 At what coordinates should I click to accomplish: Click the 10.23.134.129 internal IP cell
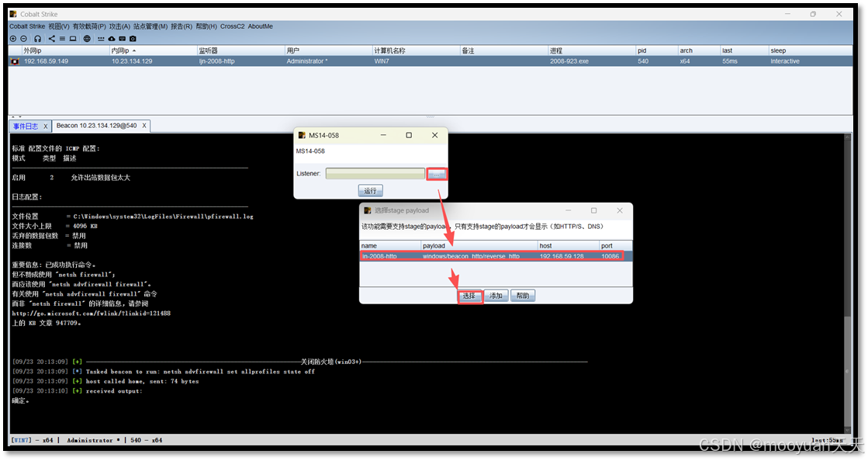coord(132,61)
